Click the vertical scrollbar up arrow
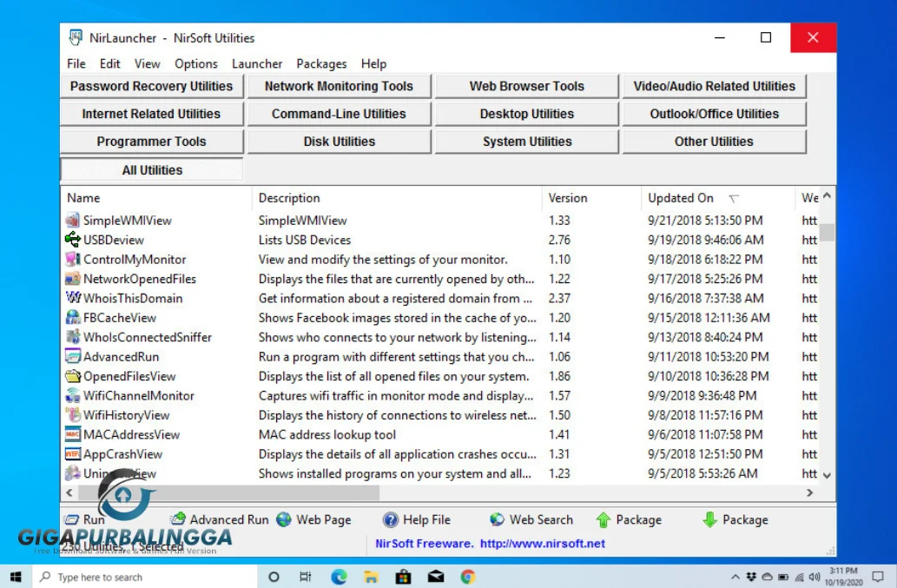Screen dimensions: 897x588 (x=827, y=196)
